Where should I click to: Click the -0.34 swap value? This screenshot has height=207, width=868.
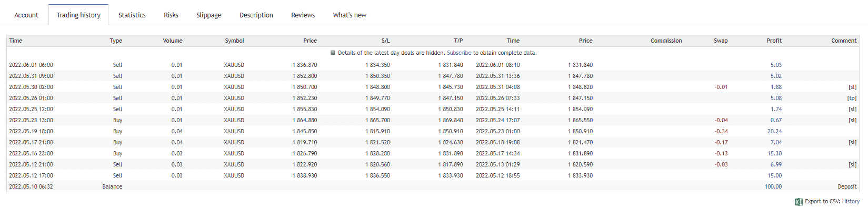click(x=721, y=131)
